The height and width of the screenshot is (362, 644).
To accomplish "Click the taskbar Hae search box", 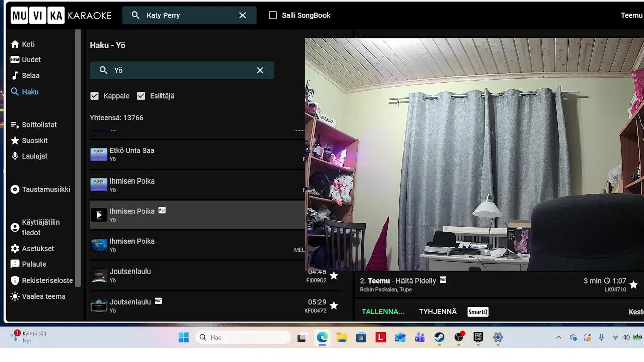I will (243, 337).
